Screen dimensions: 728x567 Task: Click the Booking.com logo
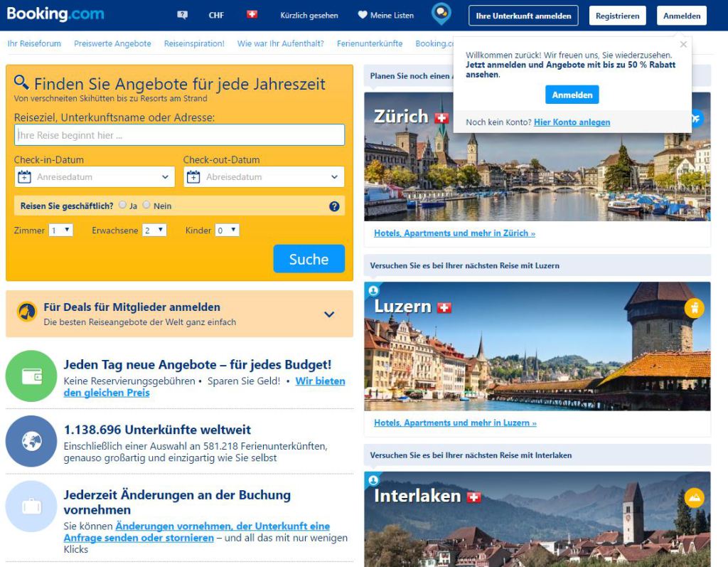(55, 14)
